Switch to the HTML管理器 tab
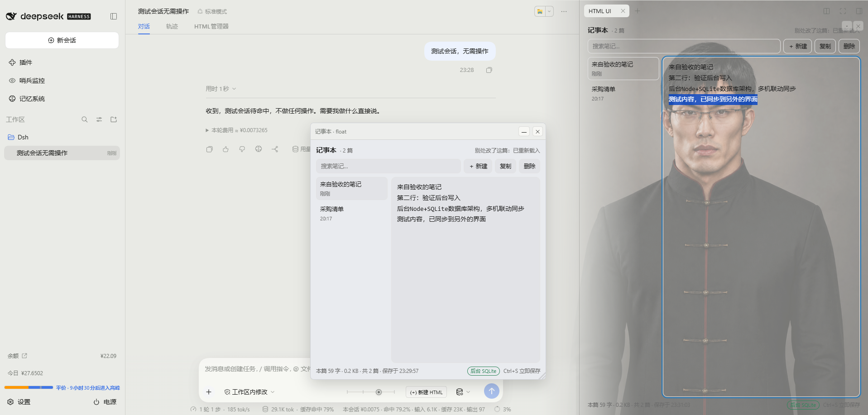868x415 pixels. point(211,26)
